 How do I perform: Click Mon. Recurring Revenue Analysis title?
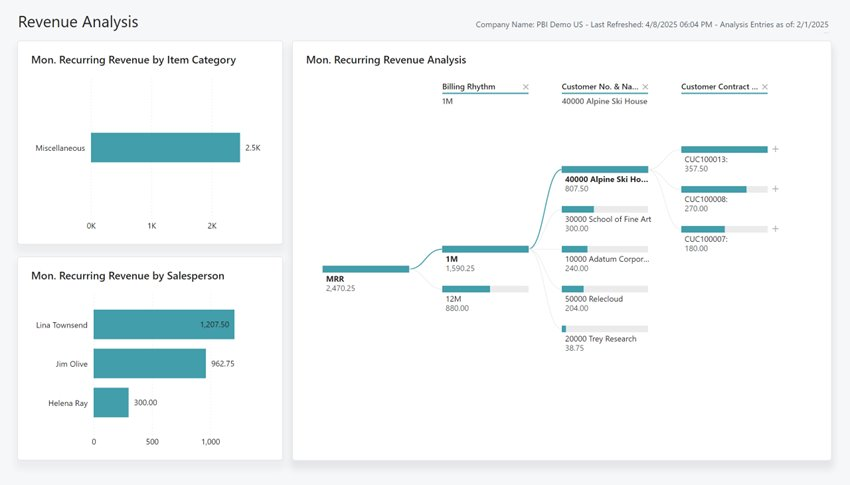[x=386, y=60]
